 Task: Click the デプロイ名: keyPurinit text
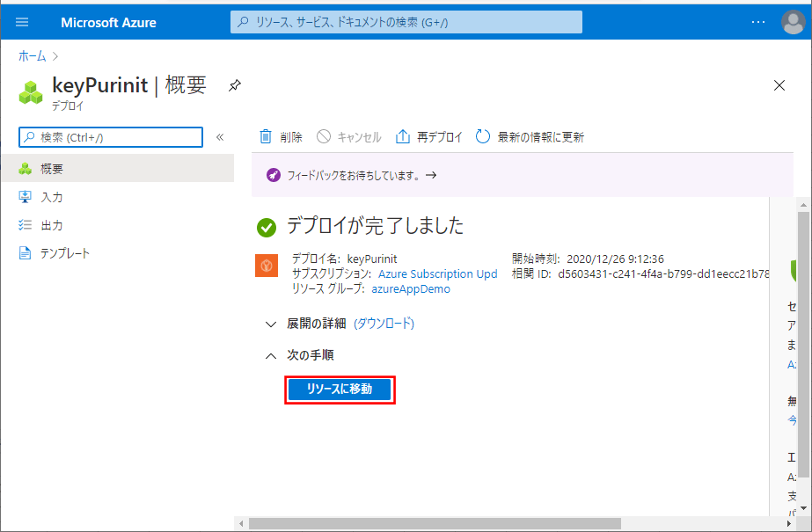(x=344, y=259)
